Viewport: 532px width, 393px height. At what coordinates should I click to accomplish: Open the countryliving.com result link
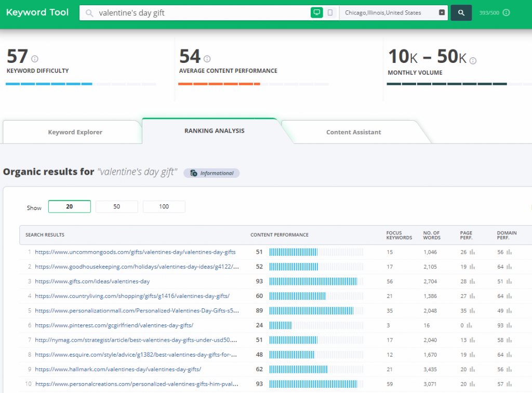[132, 296]
